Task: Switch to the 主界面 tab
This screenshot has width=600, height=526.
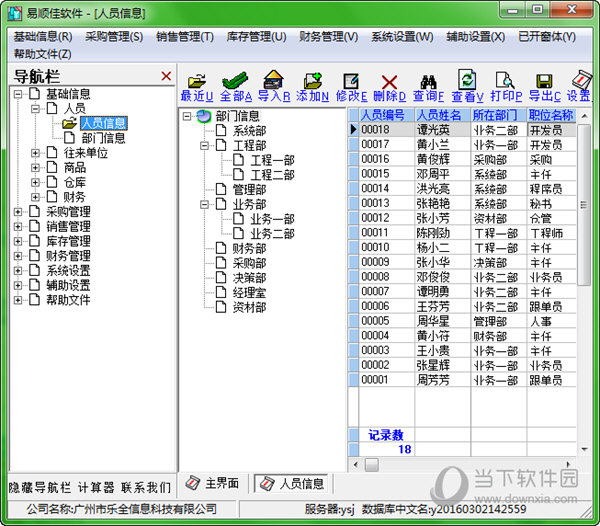Action: click(x=212, y=483)
